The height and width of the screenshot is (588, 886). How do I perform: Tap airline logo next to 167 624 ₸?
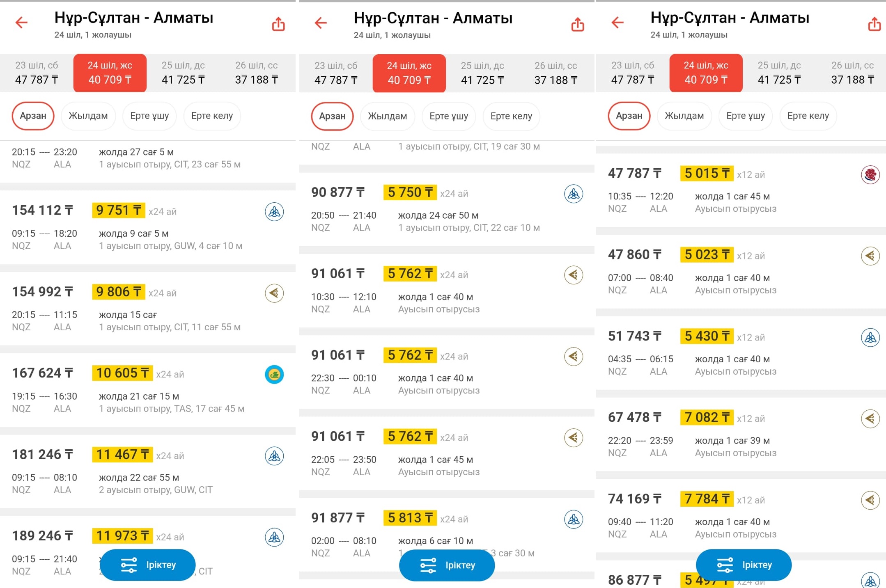point(274,374)
